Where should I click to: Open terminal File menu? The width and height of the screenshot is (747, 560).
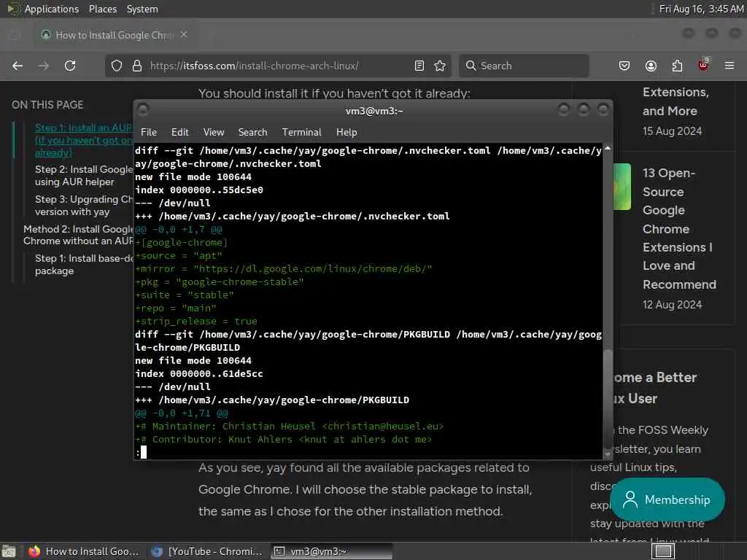coord(149,133)
